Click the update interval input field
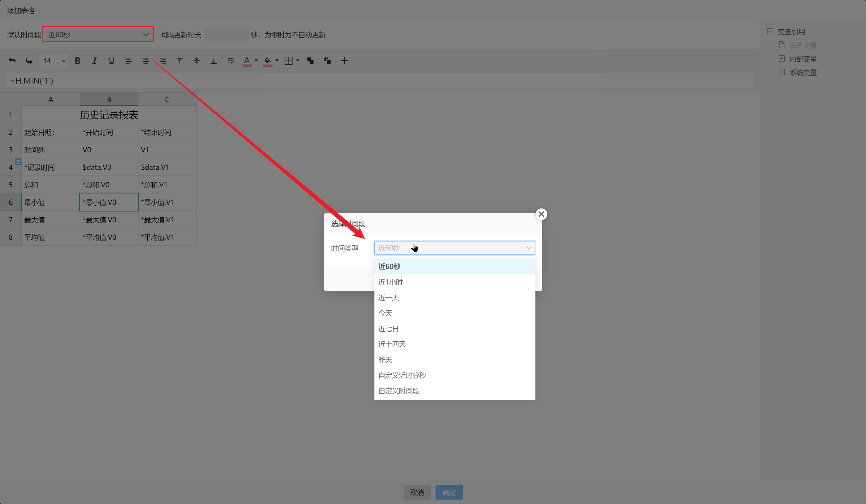 click(x=227, y=34)
